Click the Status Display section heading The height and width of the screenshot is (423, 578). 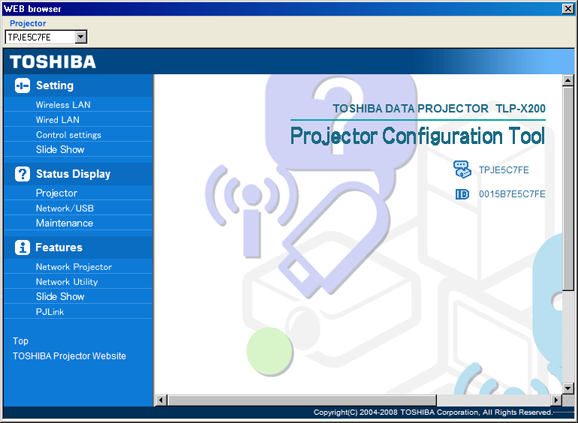73,174
